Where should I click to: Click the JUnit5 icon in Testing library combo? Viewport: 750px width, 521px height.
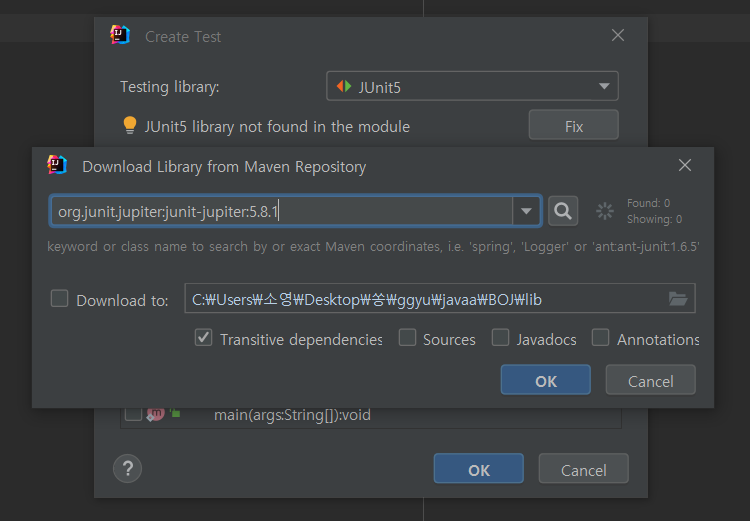coord(344,86)
